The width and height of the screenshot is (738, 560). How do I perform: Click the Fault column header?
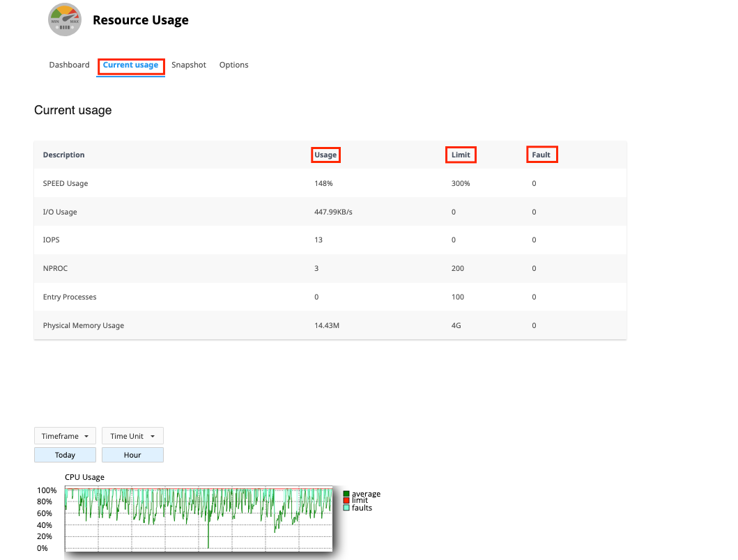(541, 155)
